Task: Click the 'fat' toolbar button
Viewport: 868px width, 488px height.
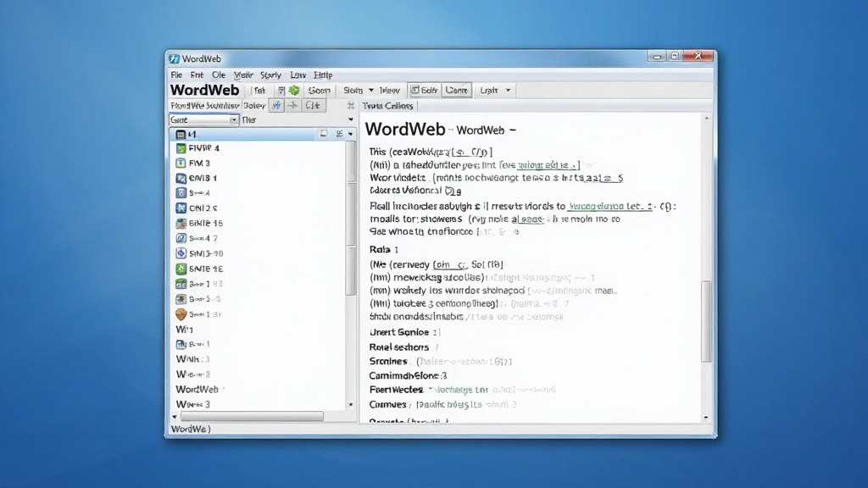Action: click(x=259, y=90)
